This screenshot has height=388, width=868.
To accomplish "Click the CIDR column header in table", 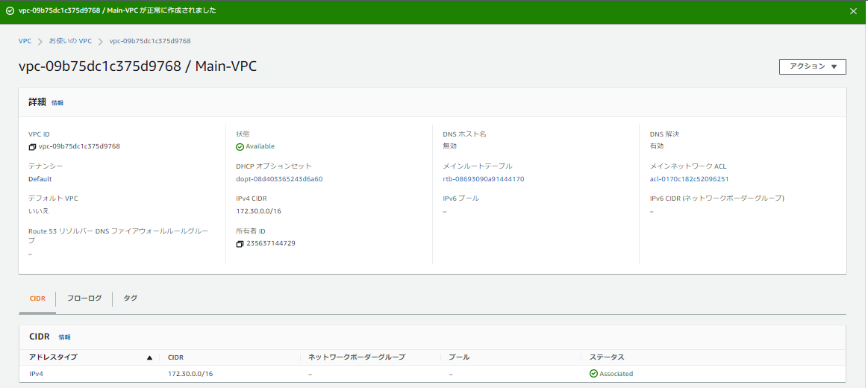I will (175, 357).
